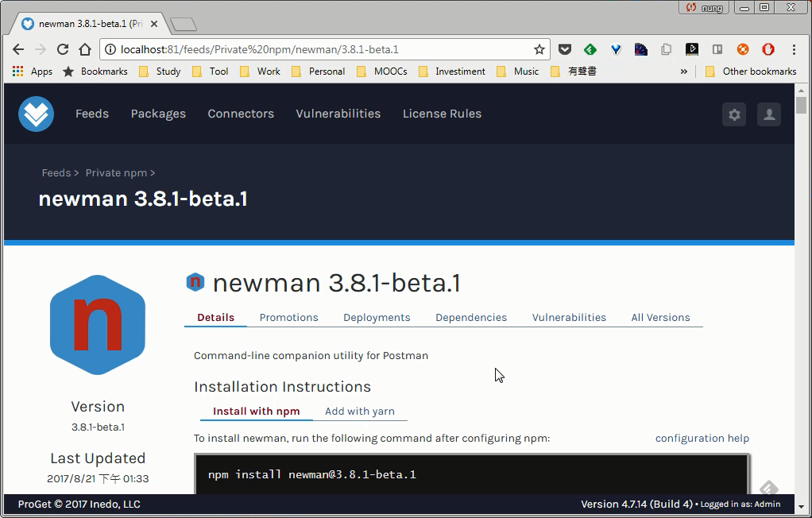Open the Music bookmarks folder
This screenshot has height=518, width=812.
pos(518,72)
